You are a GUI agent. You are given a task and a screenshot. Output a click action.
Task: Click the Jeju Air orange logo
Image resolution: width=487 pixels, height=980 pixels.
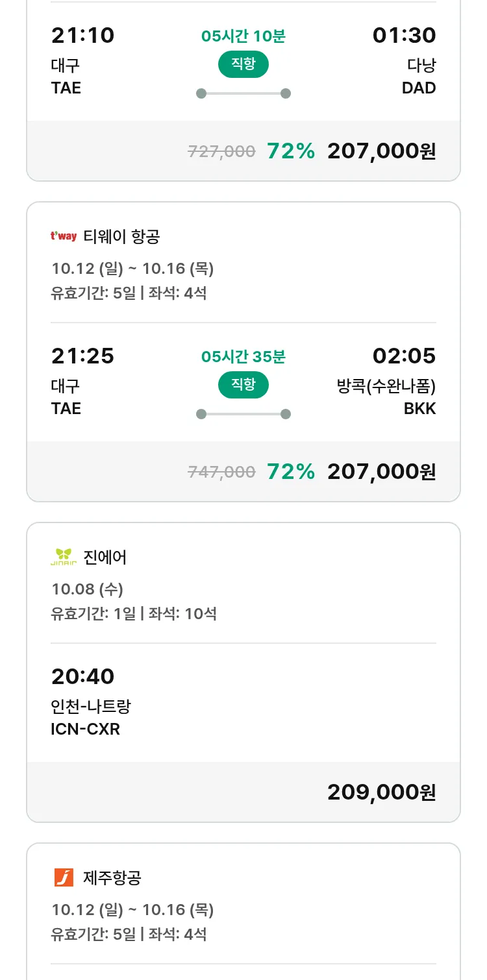64,877
